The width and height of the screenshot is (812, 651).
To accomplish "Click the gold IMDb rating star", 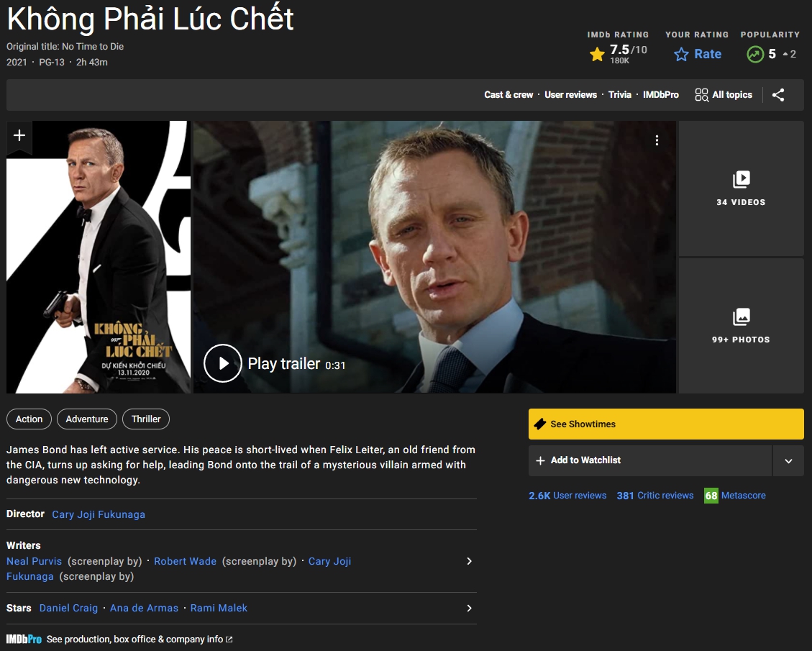I will pos(597,54).
